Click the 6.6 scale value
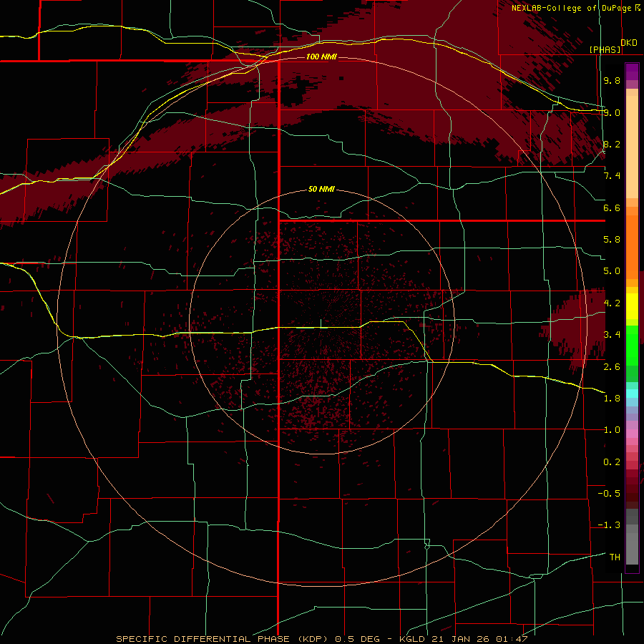 tap(612, 208)
